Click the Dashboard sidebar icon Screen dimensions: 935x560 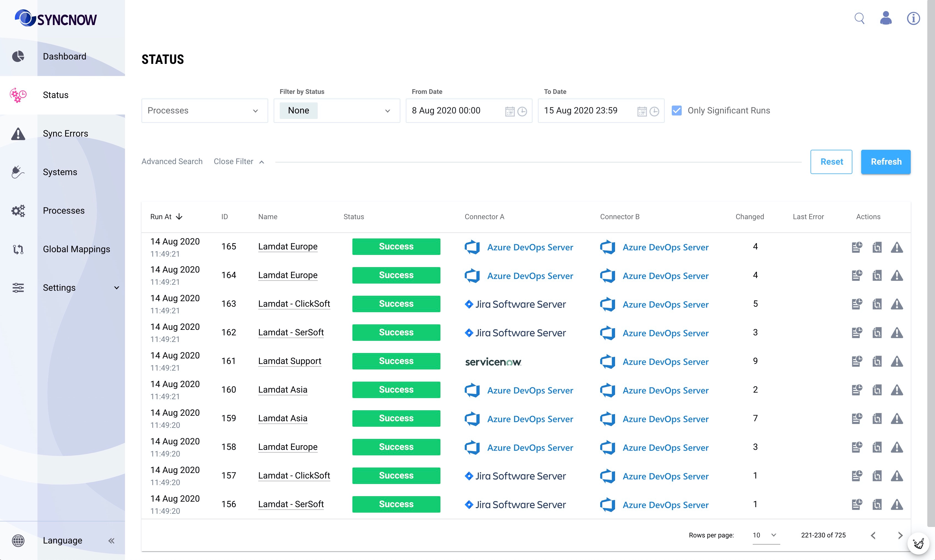18,56
